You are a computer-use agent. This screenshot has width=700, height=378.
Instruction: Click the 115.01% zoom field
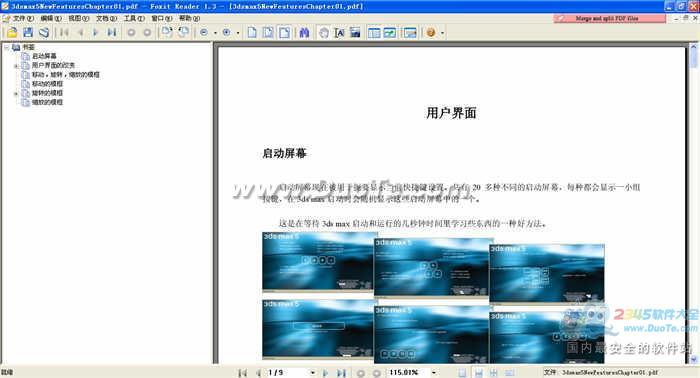[408, 372]
